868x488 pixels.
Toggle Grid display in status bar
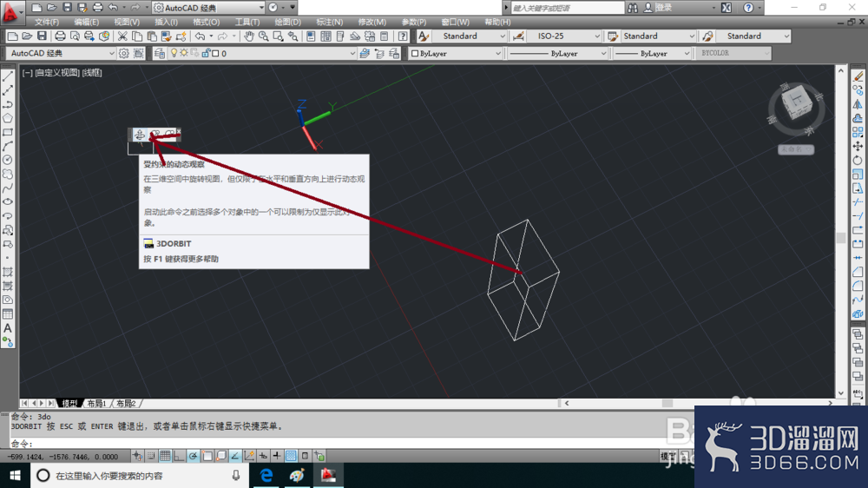coord(165,457)
